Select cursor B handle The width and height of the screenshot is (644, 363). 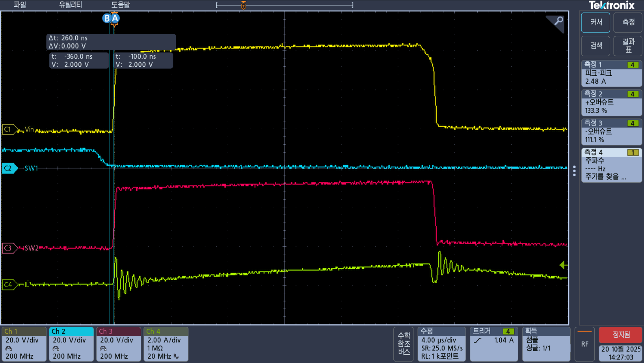click(x=106, y=18)
